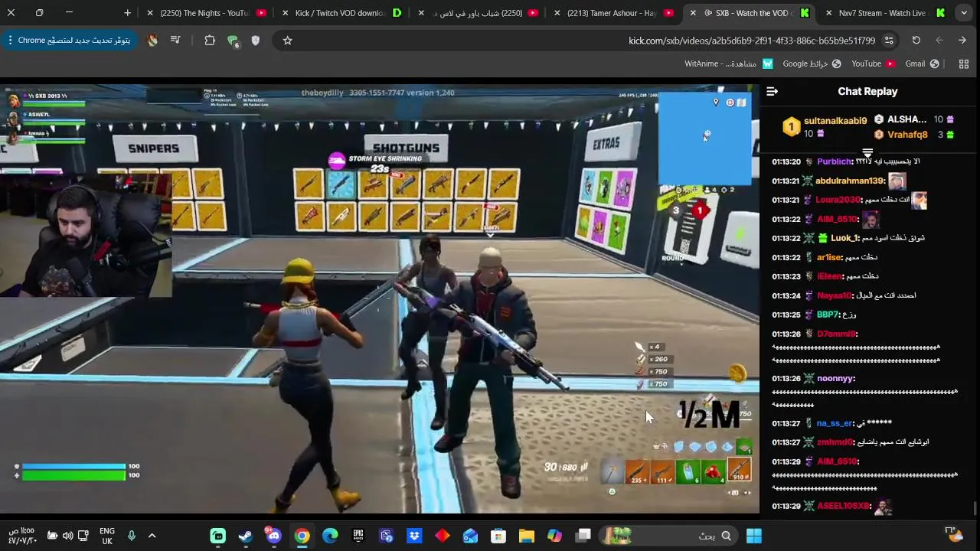Viewport: 980px width, 551px height.
Task: Open the media control toolbar icon
Action: (175, 40)
